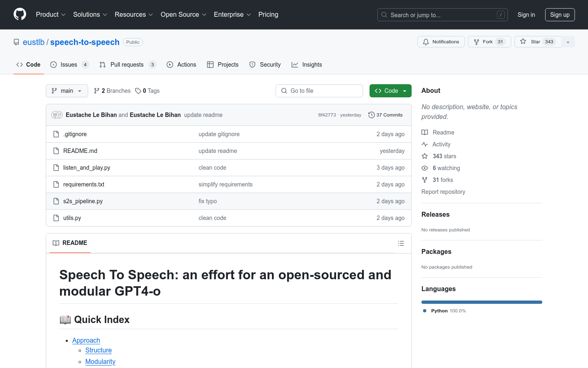
Task: Open the Python 100.0% language link
Action: pyautogui.click(x=445, y=311)
